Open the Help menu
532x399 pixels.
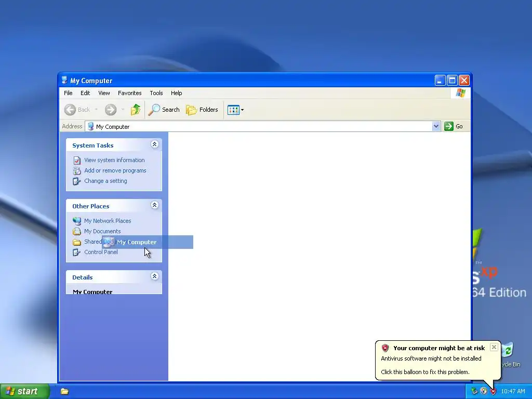[x=176, y=93]
